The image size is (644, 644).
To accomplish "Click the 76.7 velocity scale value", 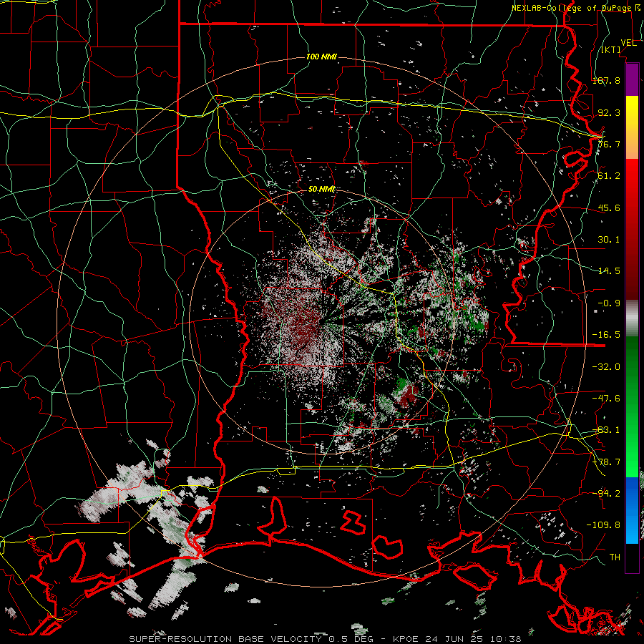I will coord(609,144).
